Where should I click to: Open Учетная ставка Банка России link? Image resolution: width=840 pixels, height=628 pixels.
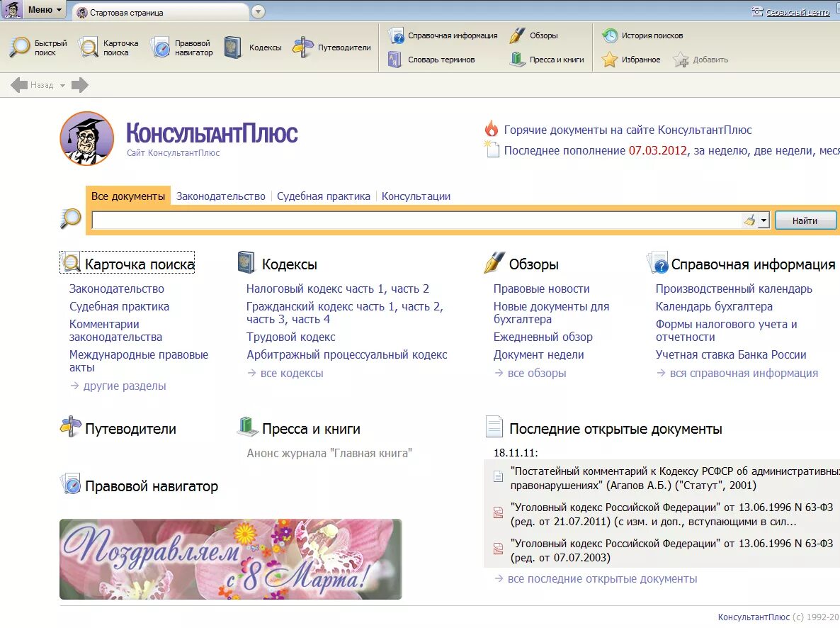tap(731, 354)
